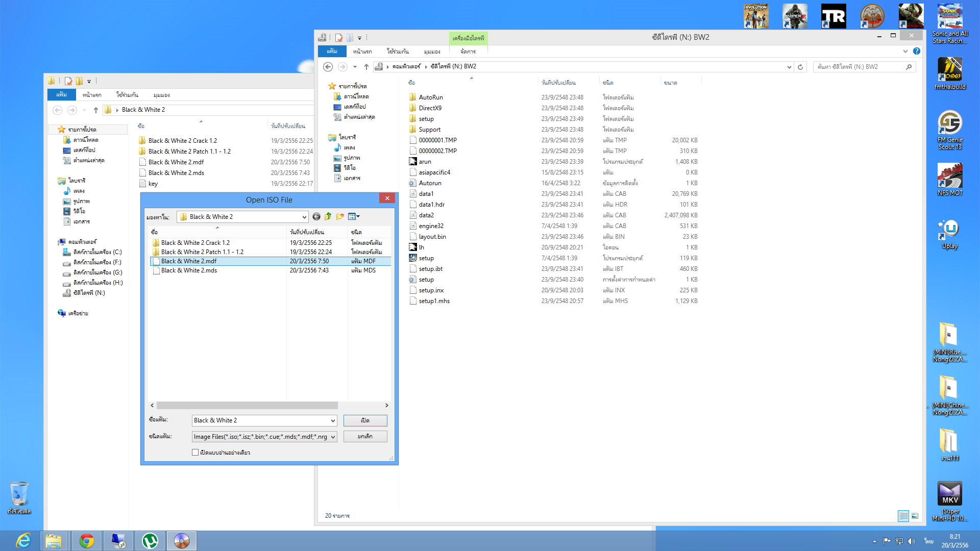Open the view menu icon in dialog
Image resolution: width=980 pixels, height=551 pixels.
[354, 217]
